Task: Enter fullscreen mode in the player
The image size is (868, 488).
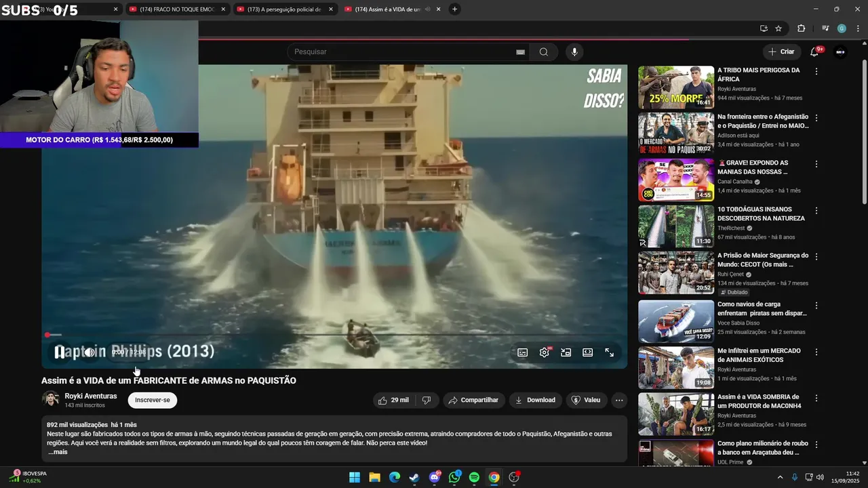Action: (x=610, y=352)
